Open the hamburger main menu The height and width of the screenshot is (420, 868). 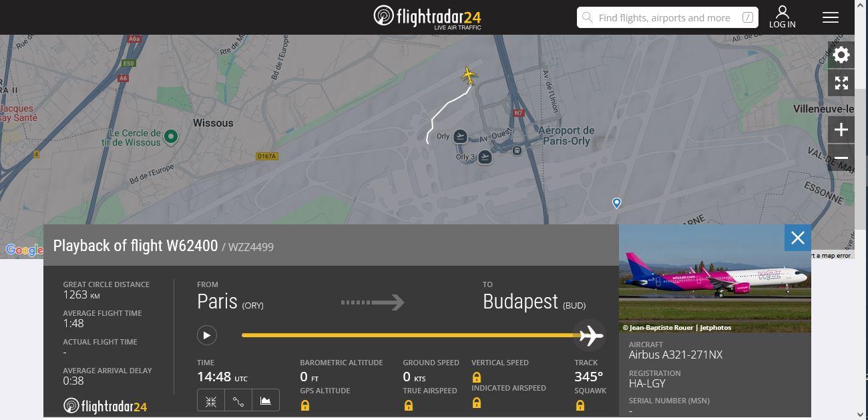point(830,18)
